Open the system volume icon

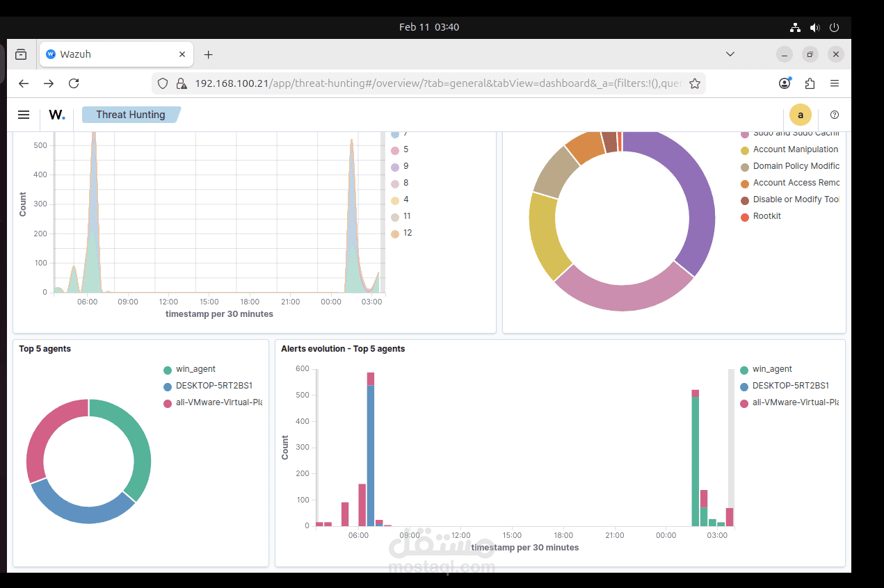click(x=814, y=27)
